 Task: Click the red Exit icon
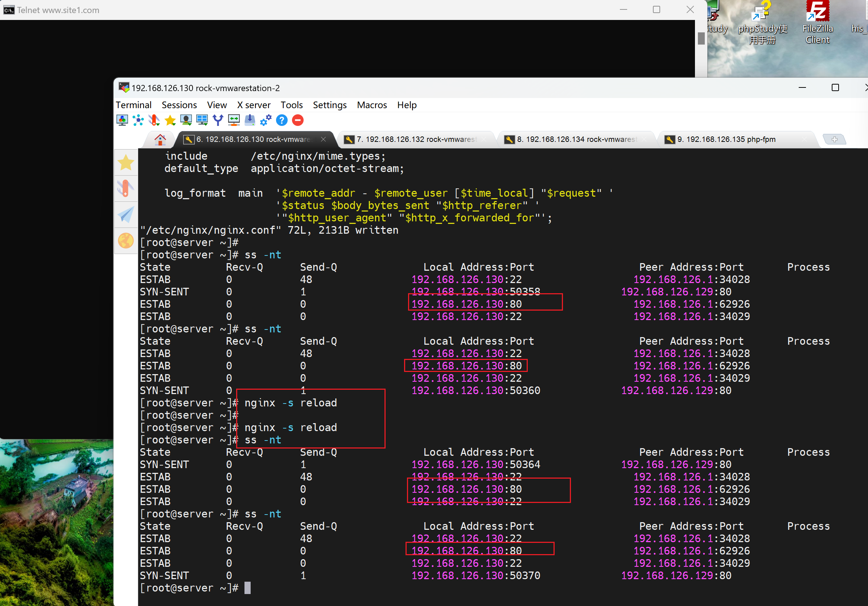(298, 120)
